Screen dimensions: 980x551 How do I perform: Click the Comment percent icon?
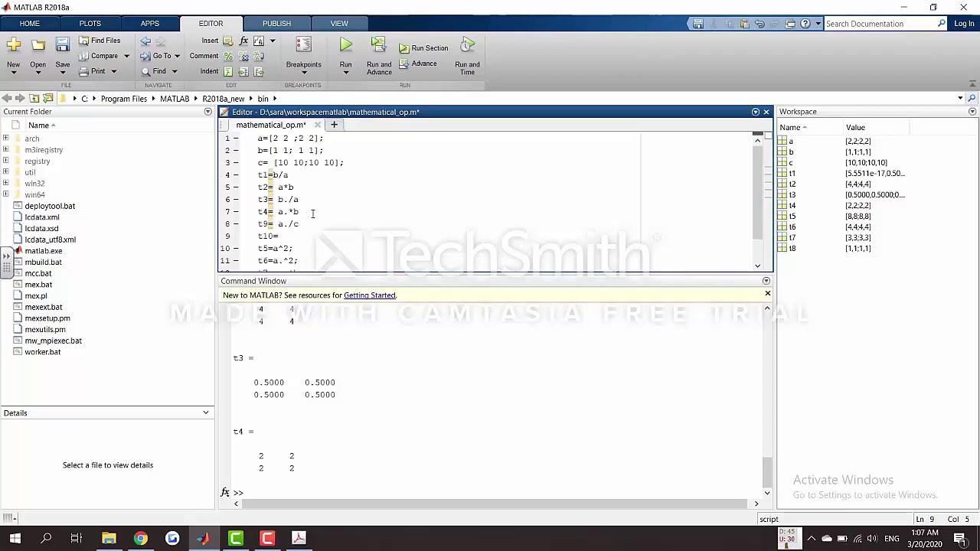[x=227, y=56]
